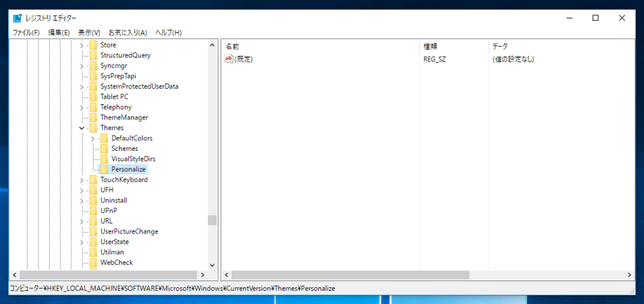Expand the Uninstall key
644x304 pixels.
click(x=82, y=201)
